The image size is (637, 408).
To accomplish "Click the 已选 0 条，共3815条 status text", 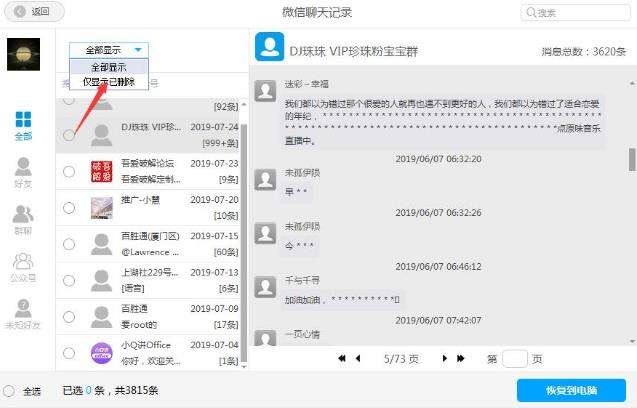I will [110, 391].
